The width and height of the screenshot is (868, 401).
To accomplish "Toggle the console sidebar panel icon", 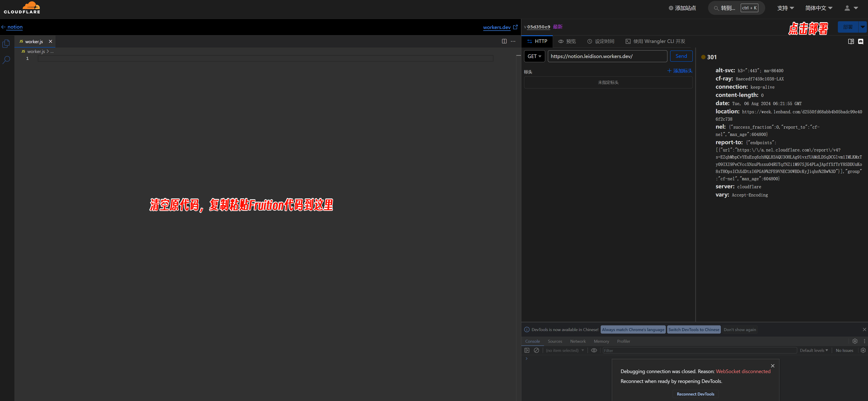I will pos(527,351).
